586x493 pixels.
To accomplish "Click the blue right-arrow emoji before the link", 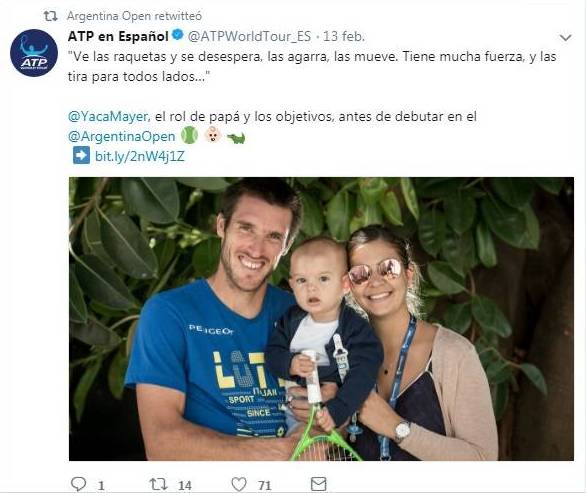I will click(81, 155).
